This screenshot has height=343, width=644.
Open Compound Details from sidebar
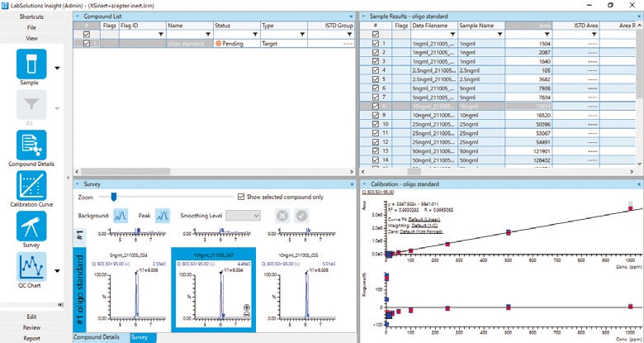pyautogui.click(x=31, y=145)
